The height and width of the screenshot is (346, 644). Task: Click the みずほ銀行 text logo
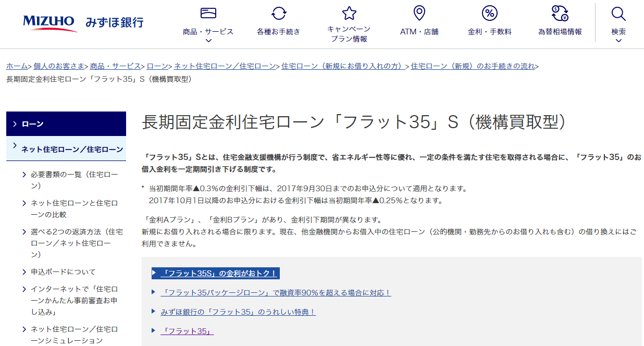115,22
